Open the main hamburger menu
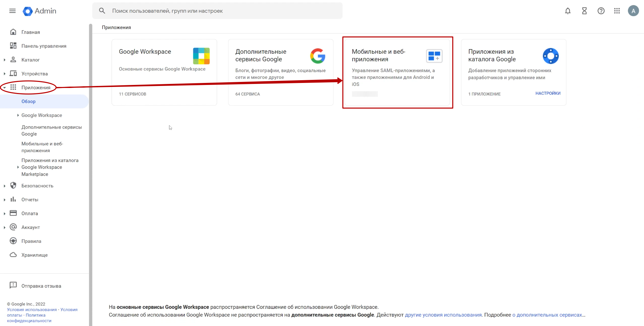Viewport: 644px width, 326px height. (x=12, y=11)
